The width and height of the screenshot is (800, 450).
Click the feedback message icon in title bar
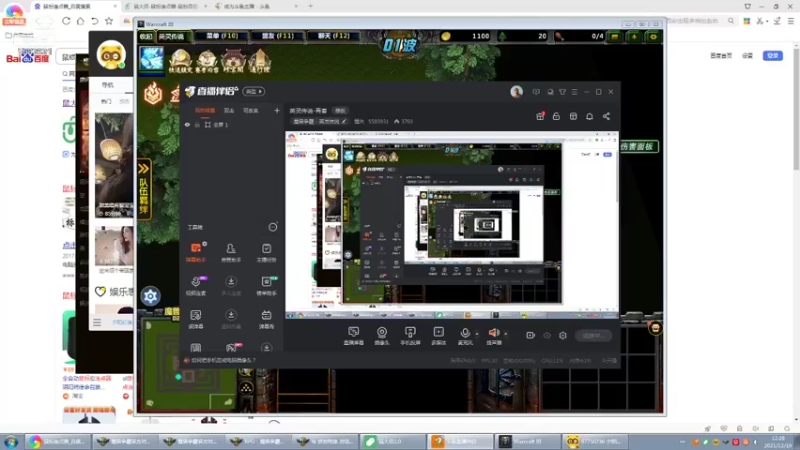coord(536,92)
